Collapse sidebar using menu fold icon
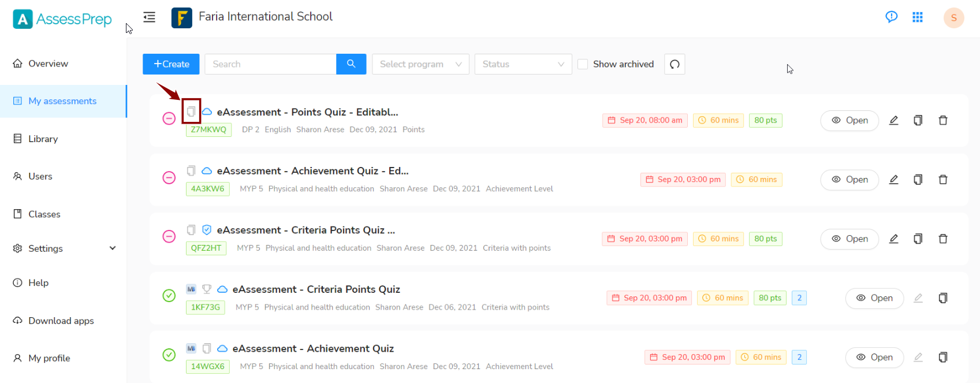The width and height of the screenshot is (980, 383). pos(150,17)
